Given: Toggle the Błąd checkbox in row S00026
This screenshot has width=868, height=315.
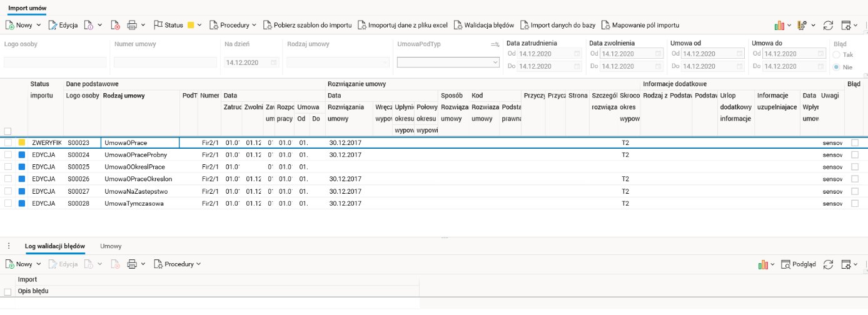Looking at the screenshot, I should pos(855,179).
